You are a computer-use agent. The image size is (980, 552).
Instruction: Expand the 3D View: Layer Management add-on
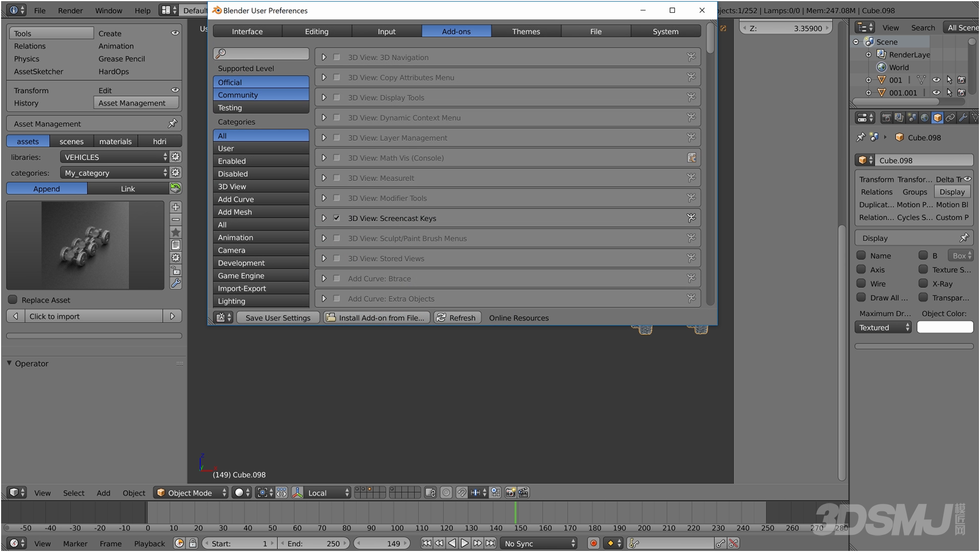[324, 138]
